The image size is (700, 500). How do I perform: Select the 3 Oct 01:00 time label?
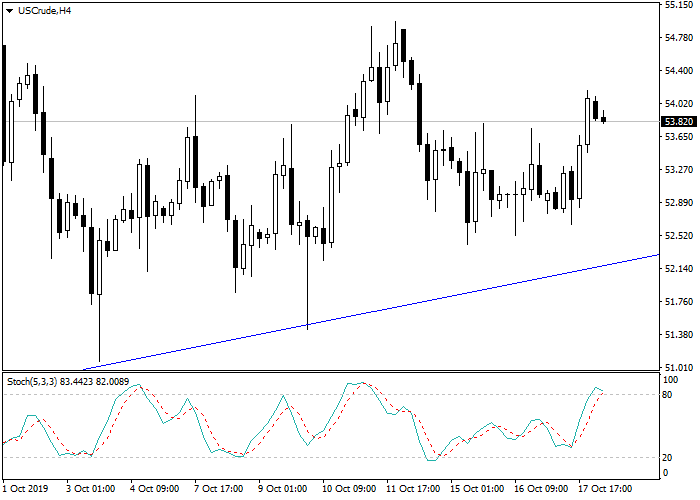point(92,489)
